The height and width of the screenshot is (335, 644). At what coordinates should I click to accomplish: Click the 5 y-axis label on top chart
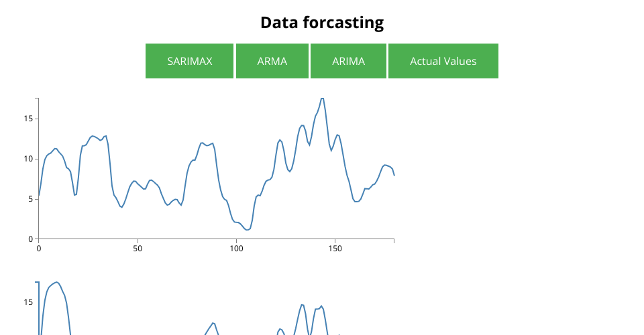(x=31, y=199)
